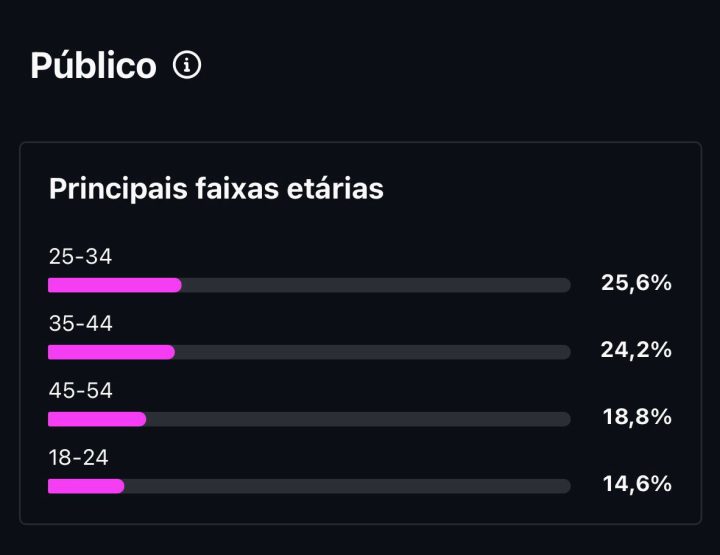Viewport: 720px width, 555px height.
Task: Select the 45-54 age range label
Action: [x=80, y=390]
